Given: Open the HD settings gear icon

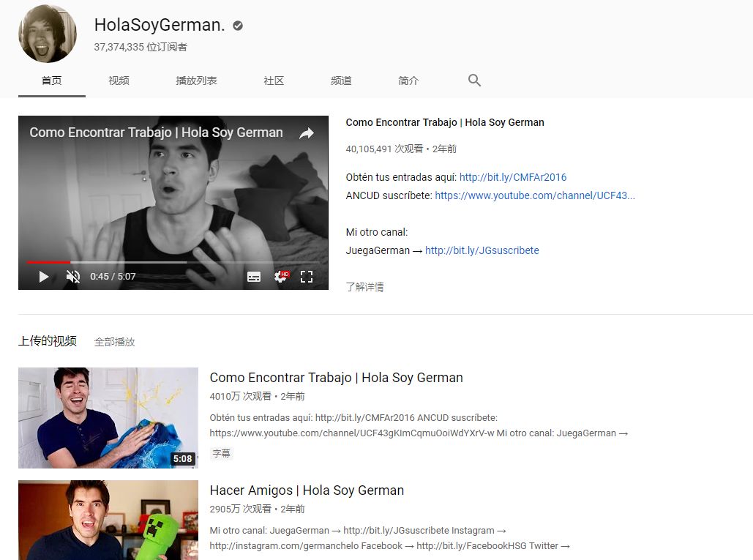Looking at the screenshot, I should click(x=282, y=276).
